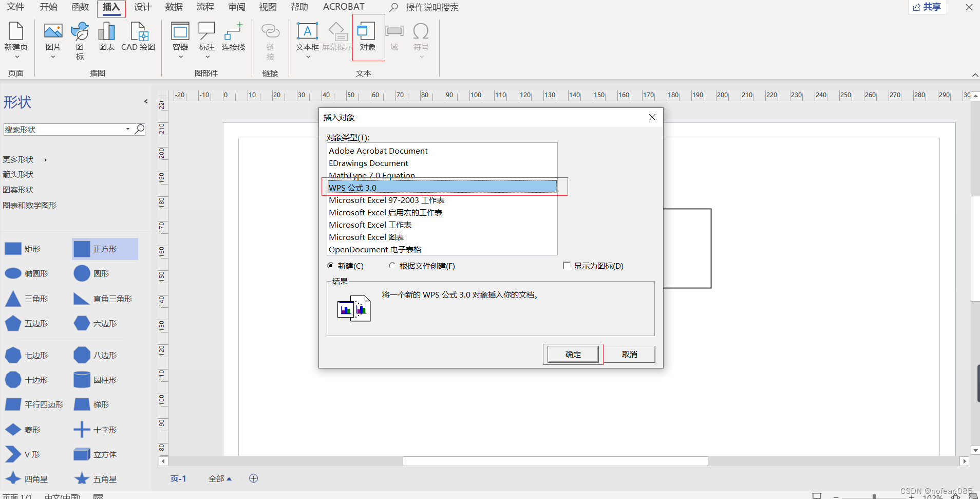
Task: Click the New Page (新建页) icon
Action: [x=16, y=31]
